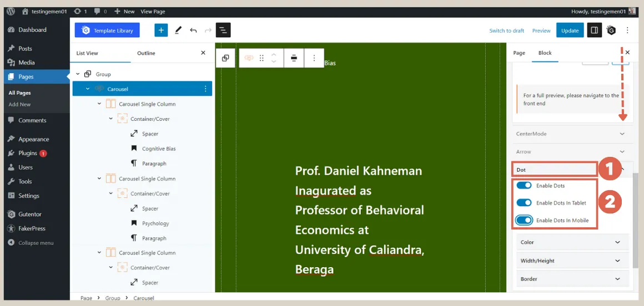Expand the Color settings panel
The image size is (644, 306).
[x=571, y=242]
